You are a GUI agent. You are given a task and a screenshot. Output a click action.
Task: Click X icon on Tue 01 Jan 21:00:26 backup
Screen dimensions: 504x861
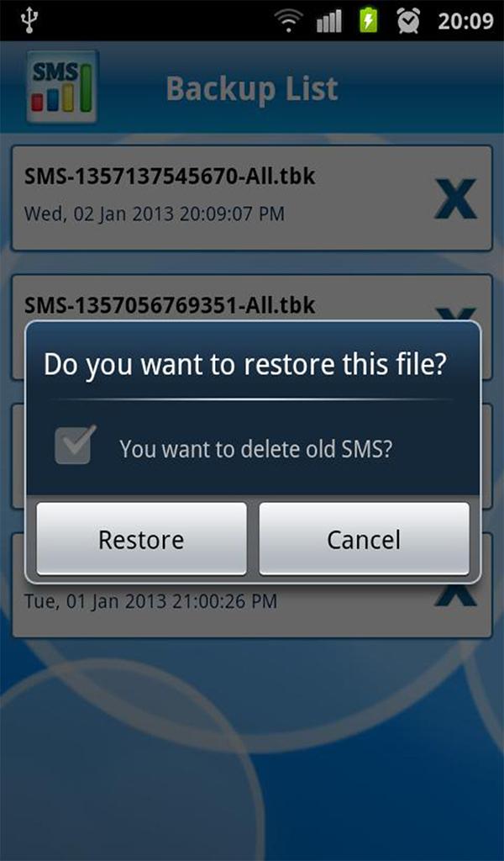click(456, 594)
